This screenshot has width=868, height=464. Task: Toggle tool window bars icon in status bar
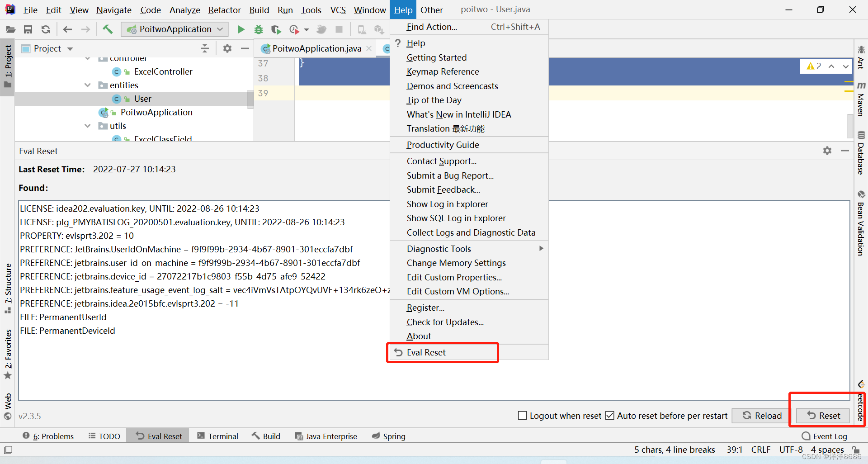(x=8, y=450)
